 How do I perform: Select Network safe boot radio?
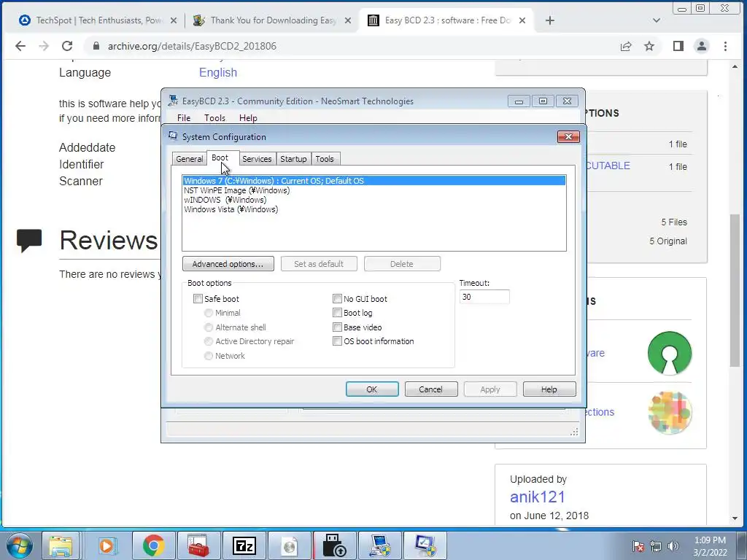(x=208, y=356)
